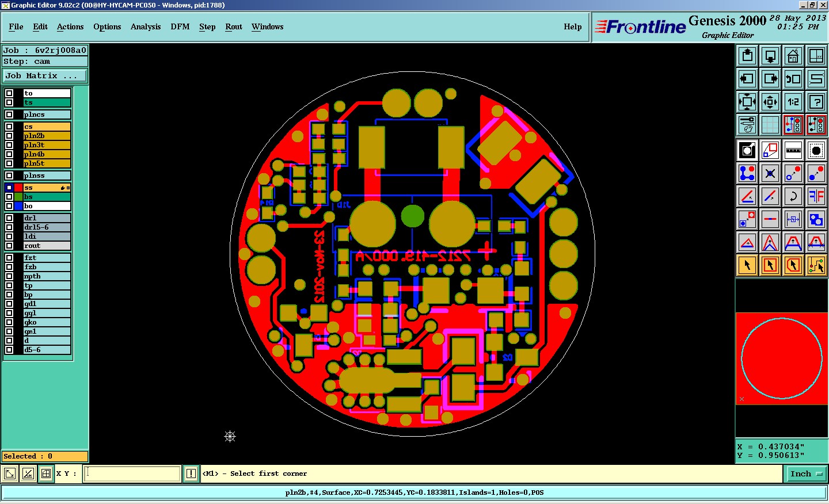The height and width of the screenshot is (504, 829).
Task: Click the overlapping blue shapes icon
Action: [x=816, y=219]
